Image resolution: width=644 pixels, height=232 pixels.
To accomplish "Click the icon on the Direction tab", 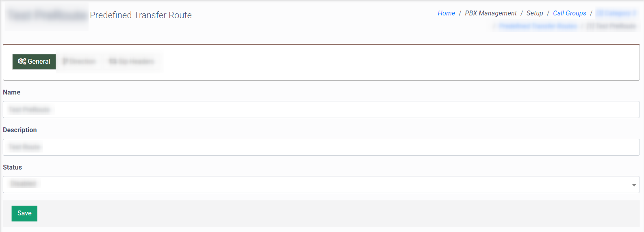I will [65, 62].
